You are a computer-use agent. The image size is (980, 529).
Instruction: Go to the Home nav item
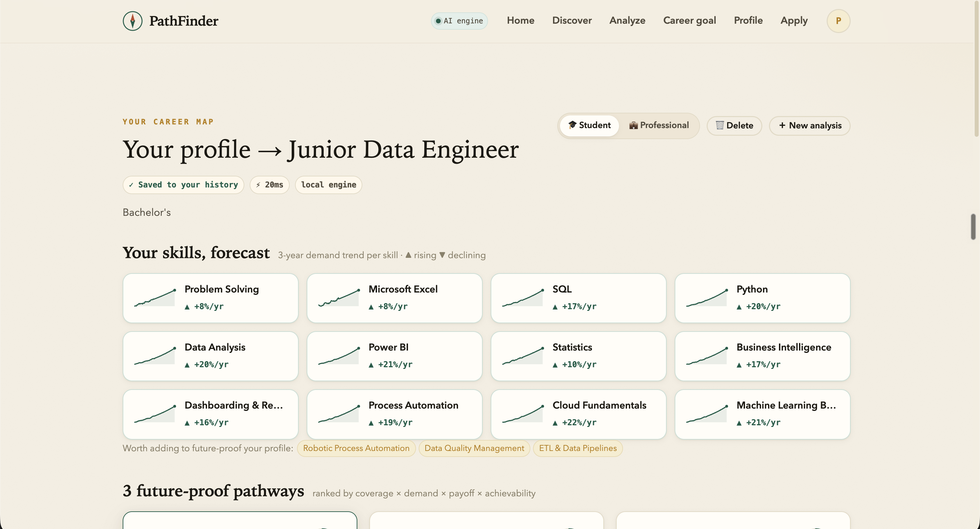tap(520, 21)
